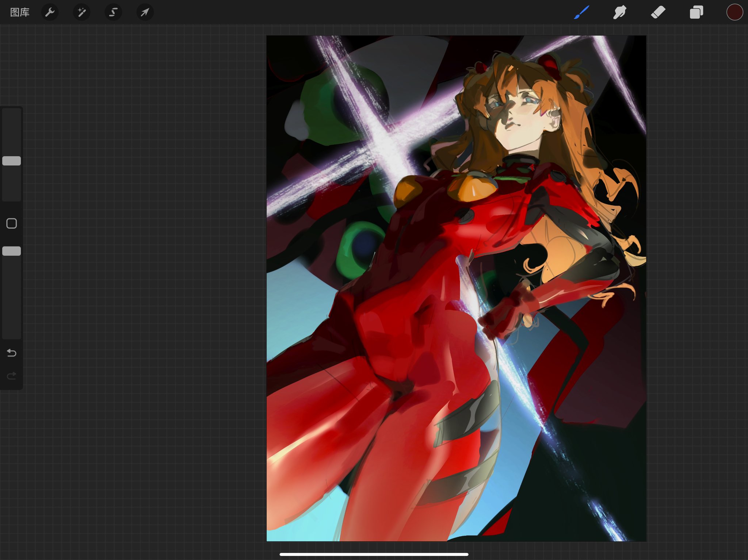This screenshot has height=560, width=748.
Task: Undo the last stroke
Action: click(x=12, y=353)
